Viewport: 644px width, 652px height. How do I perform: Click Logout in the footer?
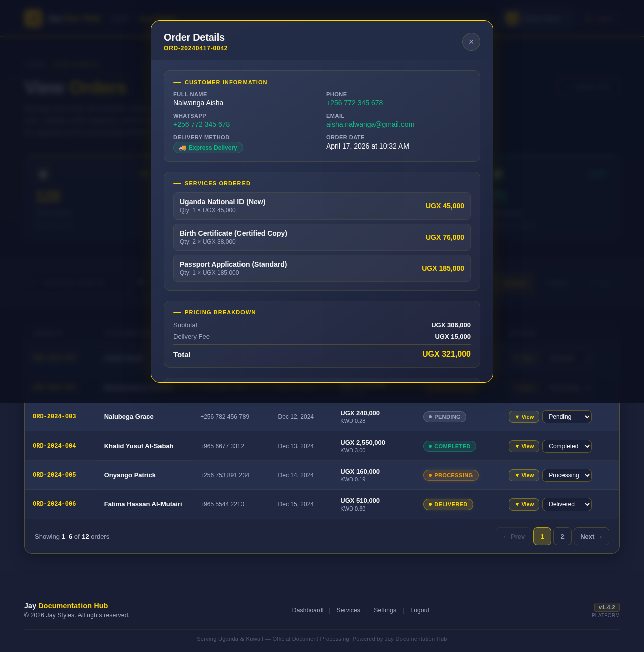(420, 610)
